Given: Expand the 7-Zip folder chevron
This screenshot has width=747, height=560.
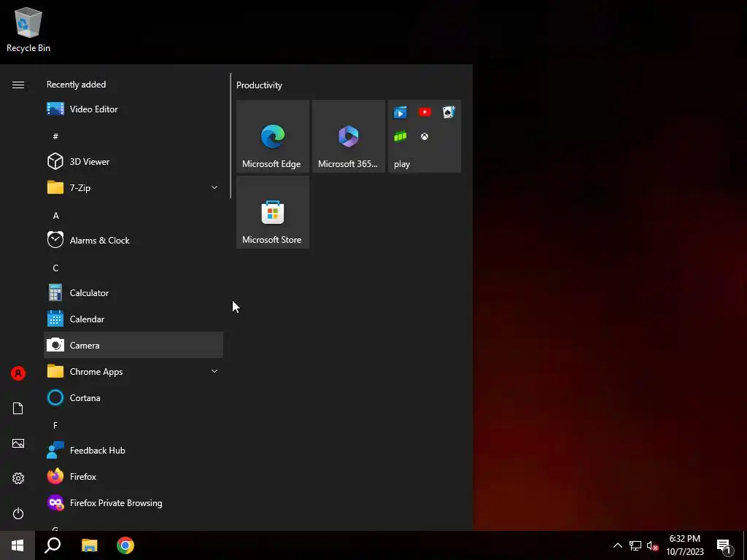Looking at the screenshot, I should click(x=214, y=187).
